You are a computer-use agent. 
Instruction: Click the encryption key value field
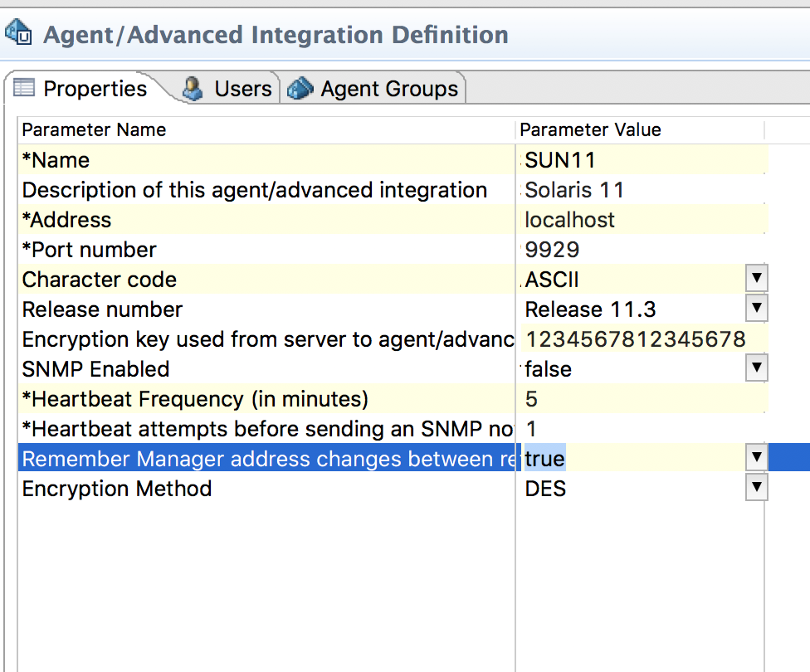[636, 339]
